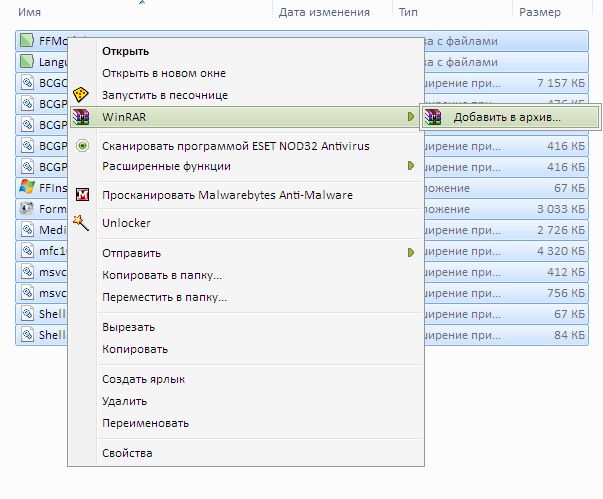Select the Langu folder icon in list

(28, 62)
